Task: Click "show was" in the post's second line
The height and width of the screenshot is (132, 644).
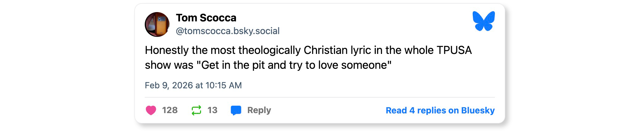Action: click(x=169, y=65)
